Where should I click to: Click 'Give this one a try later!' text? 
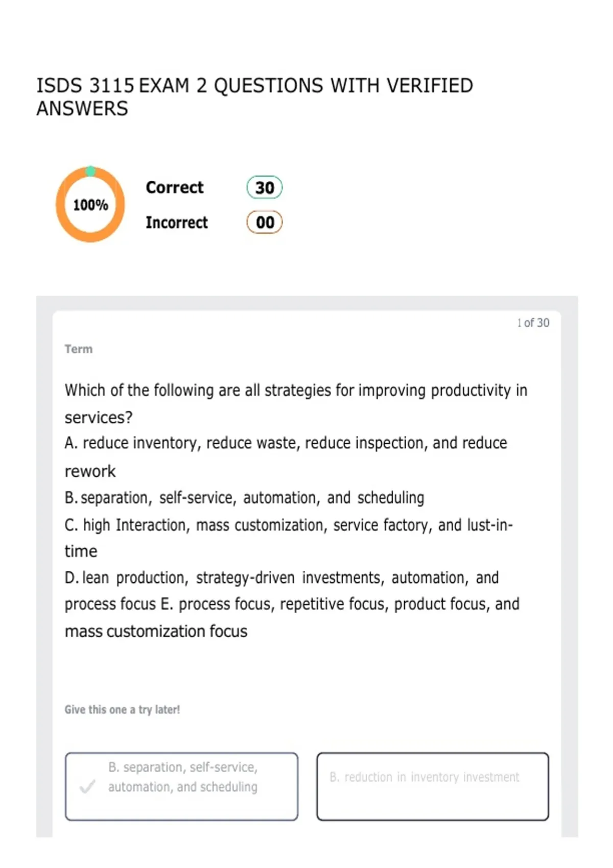[122, 710]
